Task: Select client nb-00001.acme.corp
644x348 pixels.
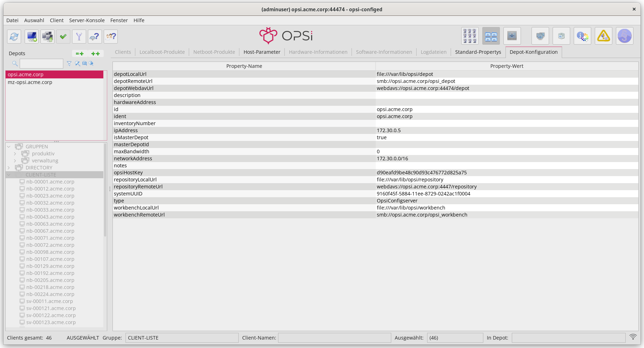Action: point(50,182)
